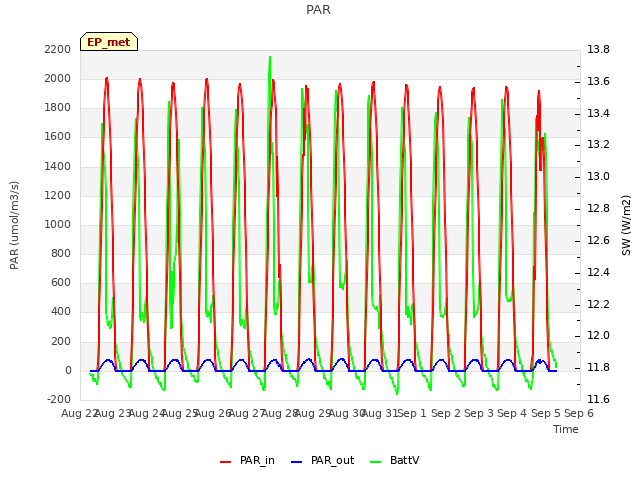Click the Sep 5 date tick label
Viewport: 640px width, 480px height.
coord(546,413)
